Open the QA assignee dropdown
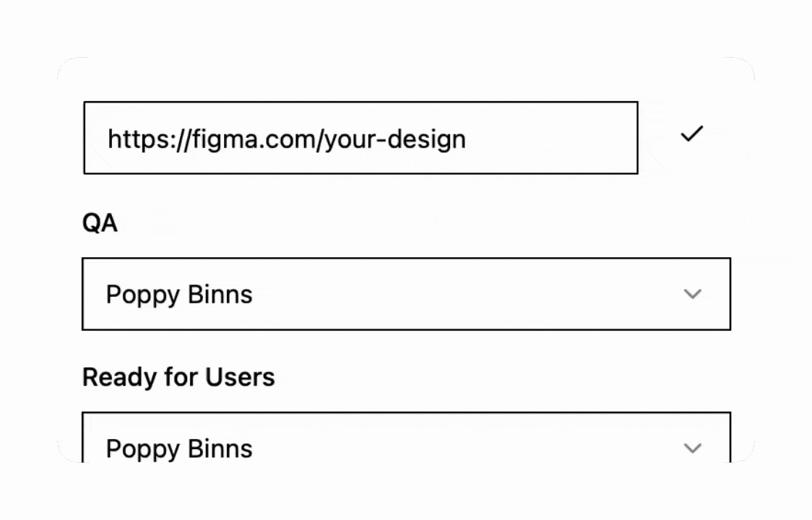 pos(406,294)
